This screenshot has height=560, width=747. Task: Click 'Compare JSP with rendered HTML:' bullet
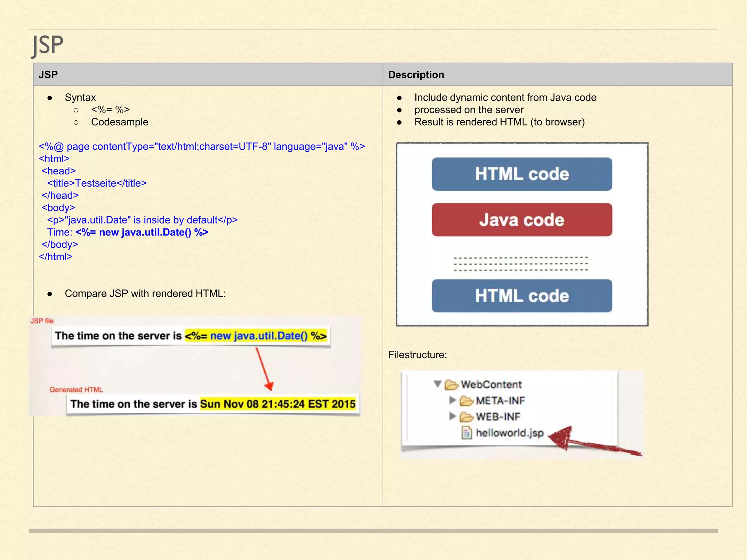point(145,294)
